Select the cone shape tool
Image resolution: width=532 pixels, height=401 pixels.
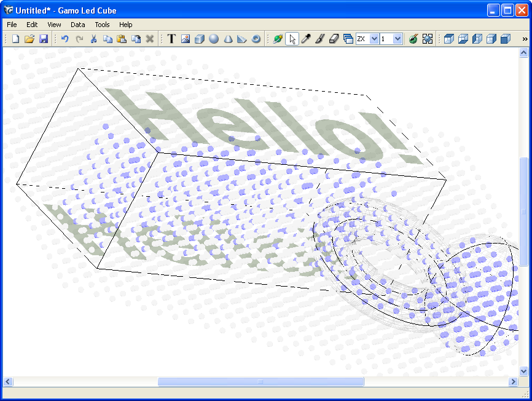point(228,39)
